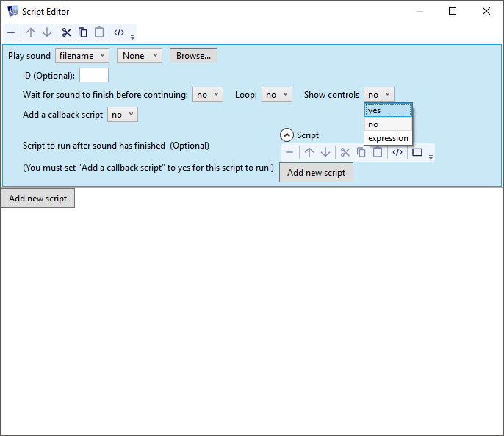Open the filename dropdown

click(x=82, y=56)
